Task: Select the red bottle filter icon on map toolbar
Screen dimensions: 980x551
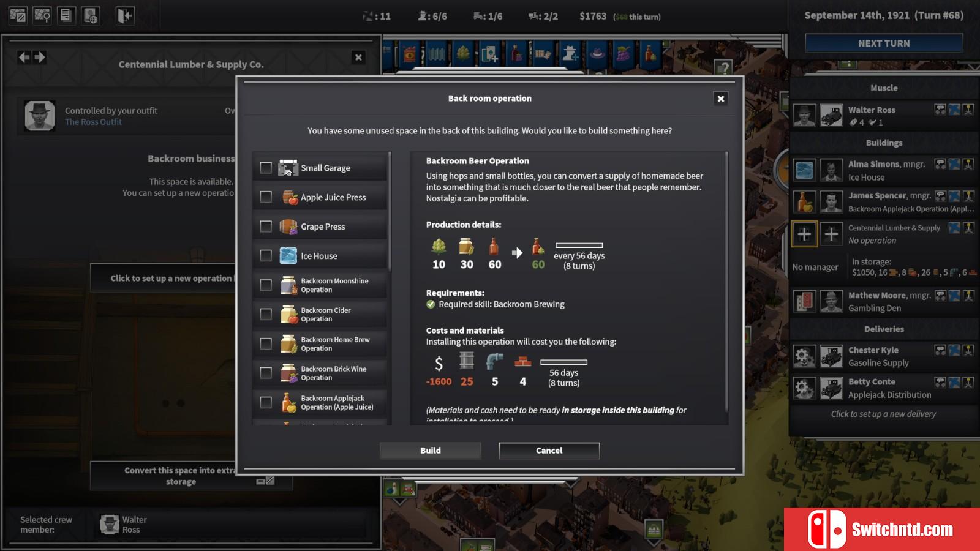Action: point(517,54)
